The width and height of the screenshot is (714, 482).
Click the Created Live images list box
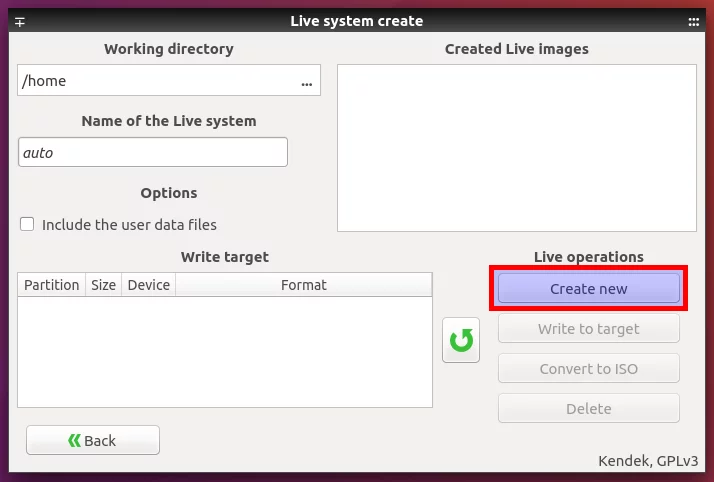(x=517, y=148)
